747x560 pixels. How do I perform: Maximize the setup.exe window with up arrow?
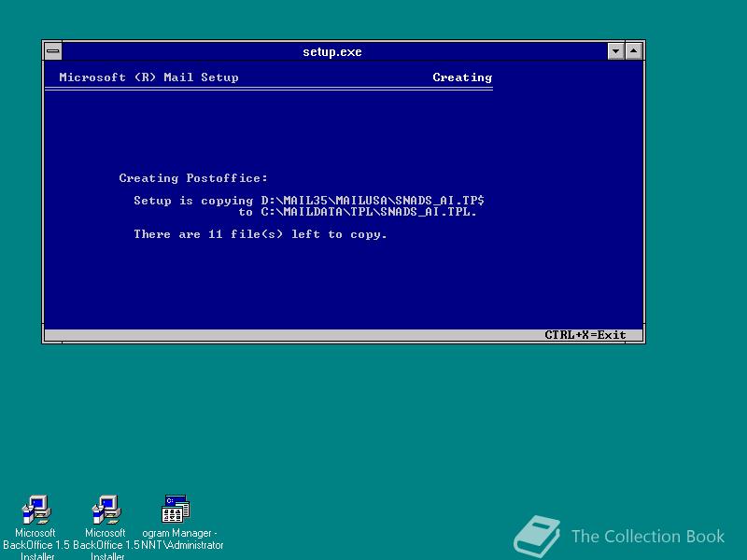(634, 51)
